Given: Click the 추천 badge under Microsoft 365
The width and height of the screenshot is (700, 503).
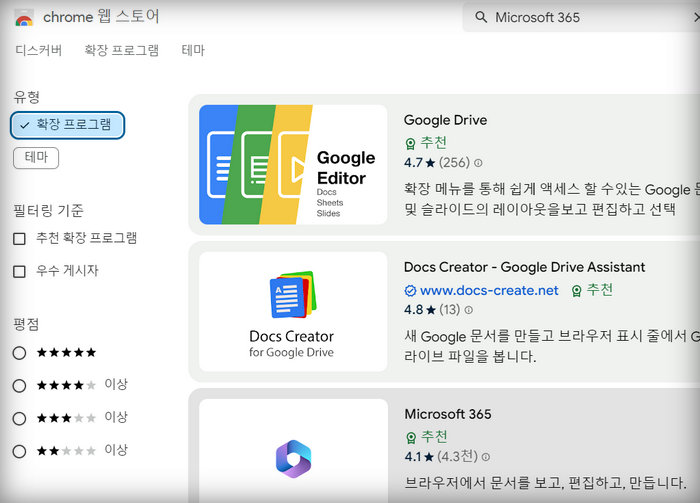Looking at the screenshot, I should click(x=426, y=436).
